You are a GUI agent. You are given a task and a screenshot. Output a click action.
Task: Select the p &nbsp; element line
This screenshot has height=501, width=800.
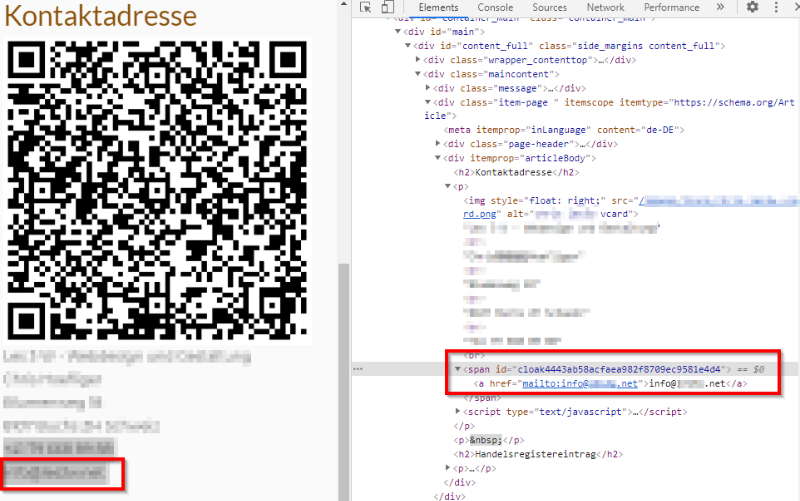pyautogui.click(x=489, y=440)
